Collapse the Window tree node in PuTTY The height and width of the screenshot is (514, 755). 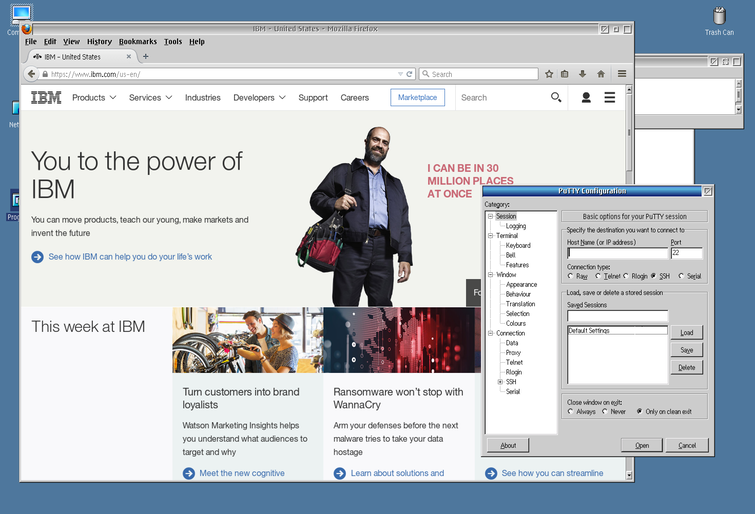pyautogui.click(x=490, y=275)
